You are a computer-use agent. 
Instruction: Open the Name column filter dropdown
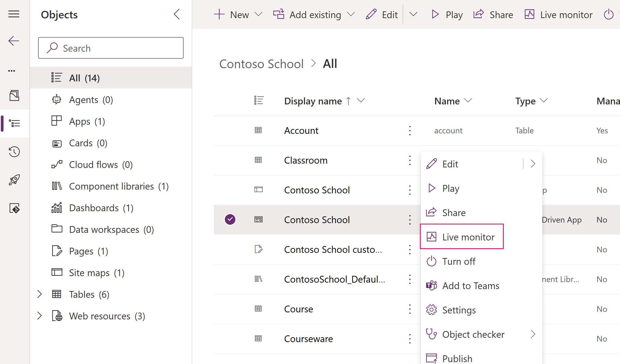[x=468, y=101]
